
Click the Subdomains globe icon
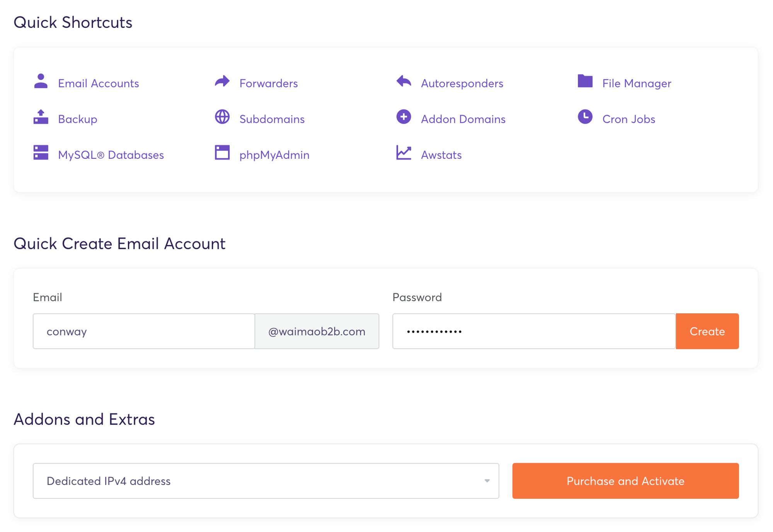point(222,117)
